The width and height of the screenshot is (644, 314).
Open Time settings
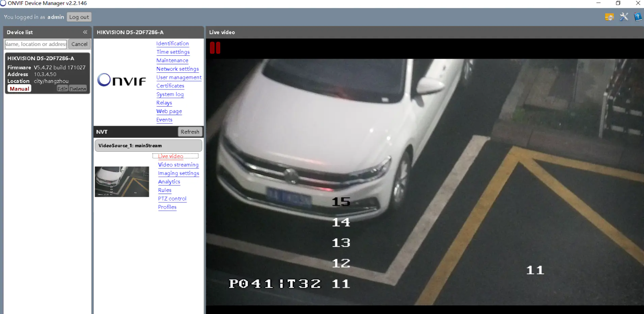[173, 52]
